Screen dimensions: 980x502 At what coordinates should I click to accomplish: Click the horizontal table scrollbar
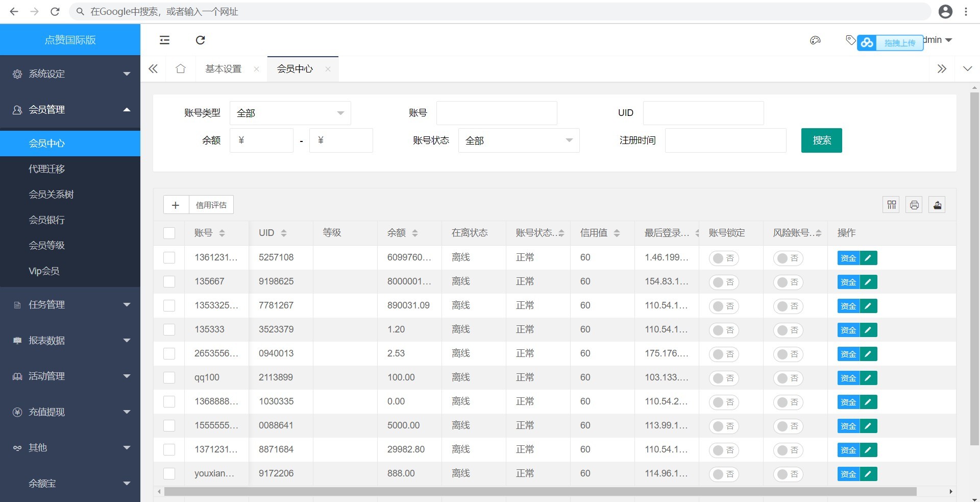[x=540, y=491]
